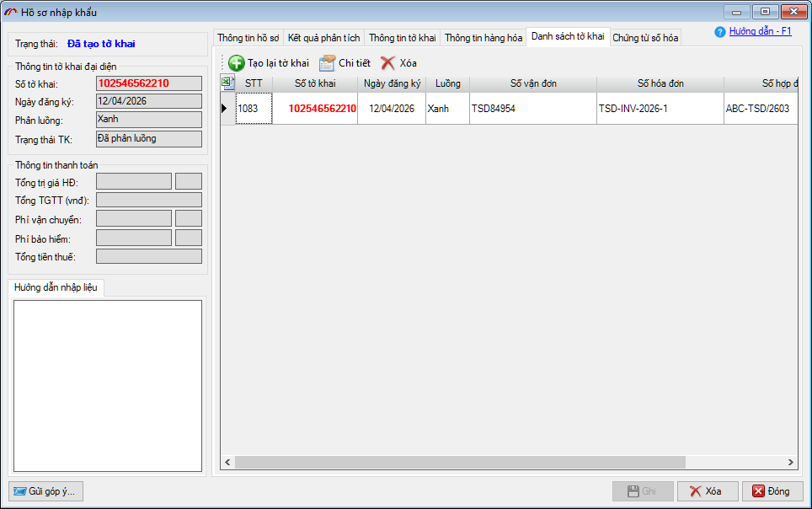Viewport: 812px width, 509px height.
Task: Click the red X 'Xóa' toolbar icon
Action: pos(387,63)
